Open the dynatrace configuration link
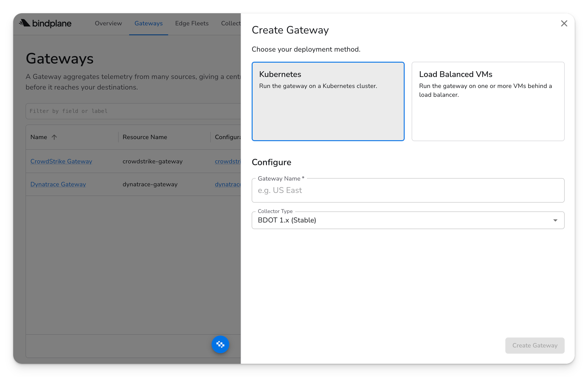 228,184
